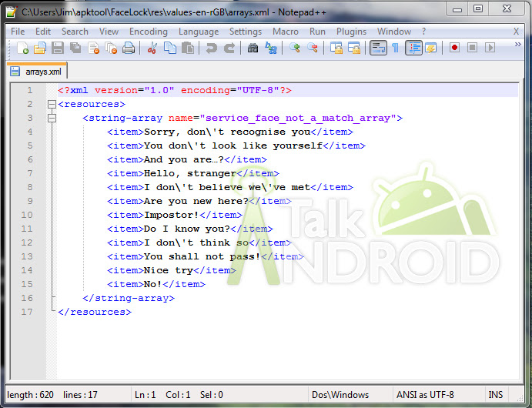Click the macro Playback button

[x=490, y=48]
